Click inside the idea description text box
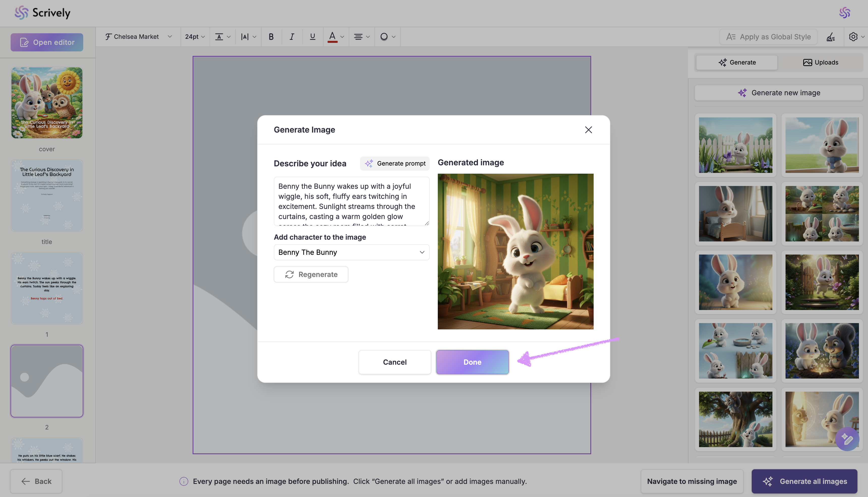868x497 pixels. pos(351,201)
